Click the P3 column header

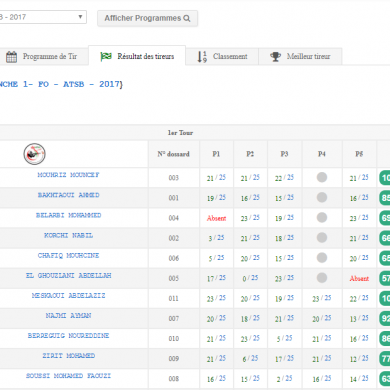pyautogui.click(x=284, y=154)
